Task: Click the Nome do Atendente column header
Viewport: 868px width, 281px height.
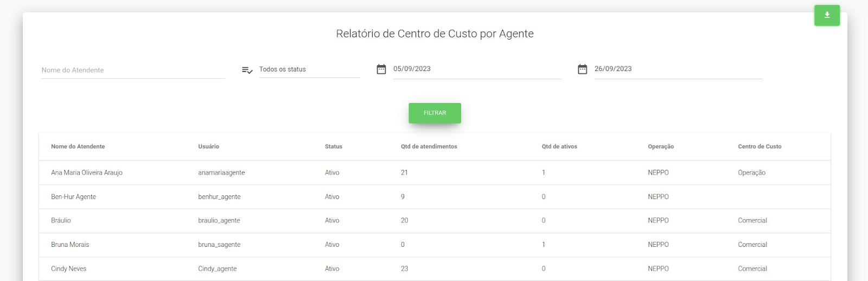Action: (x=78, y=146)
